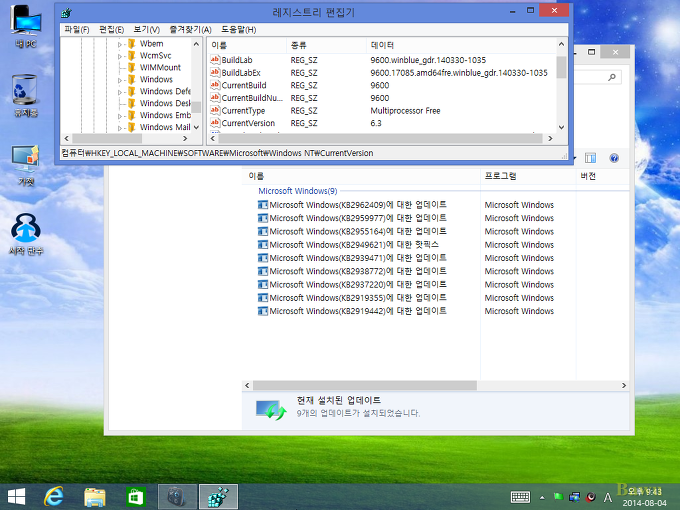Select Windows Desk registry key
680x510 pixels.
tap(165, 103)
